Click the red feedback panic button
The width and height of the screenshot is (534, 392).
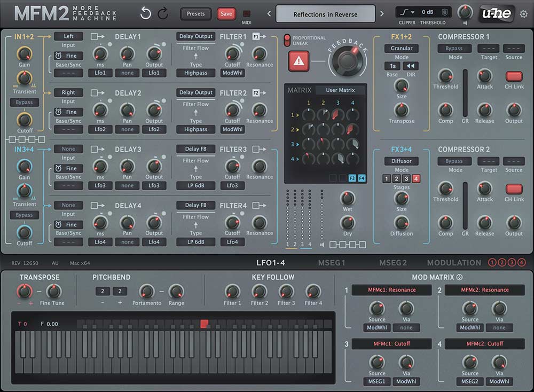tap(299, 61)
